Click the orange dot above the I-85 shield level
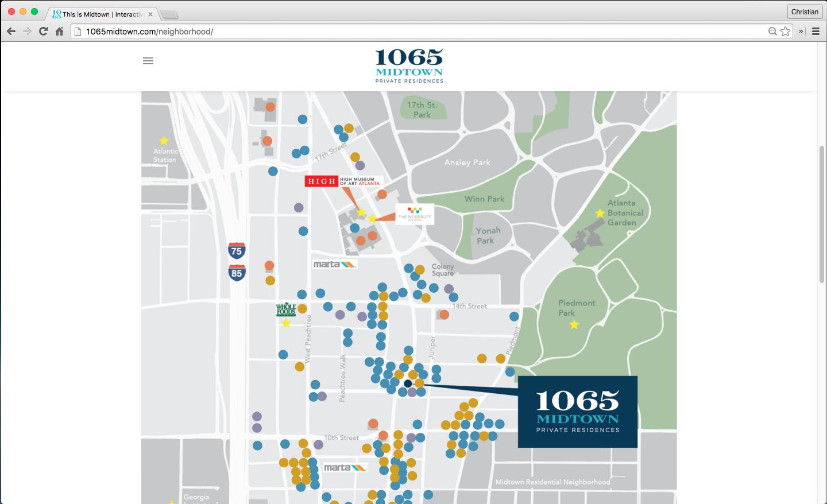827x504 pixels. click(269, 265)
